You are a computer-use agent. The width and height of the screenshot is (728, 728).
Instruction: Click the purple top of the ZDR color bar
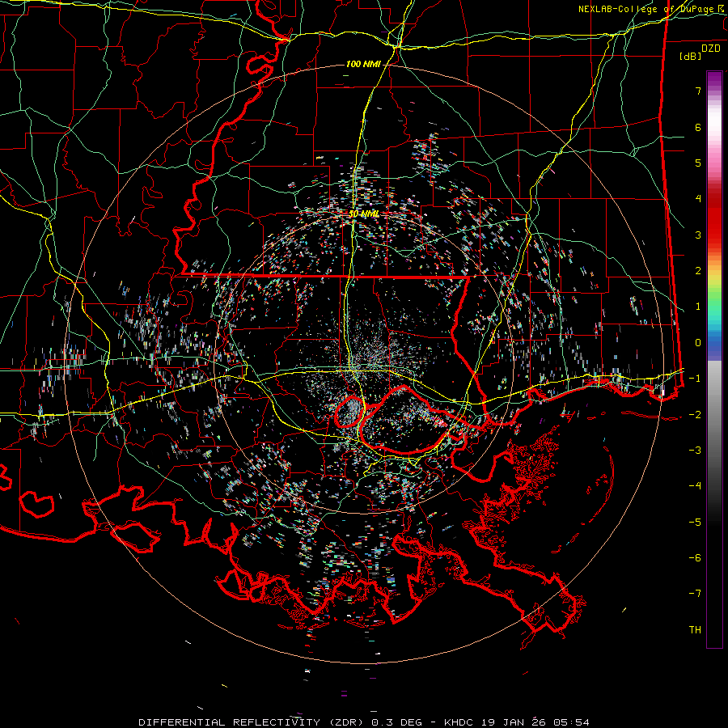(714, 79)
